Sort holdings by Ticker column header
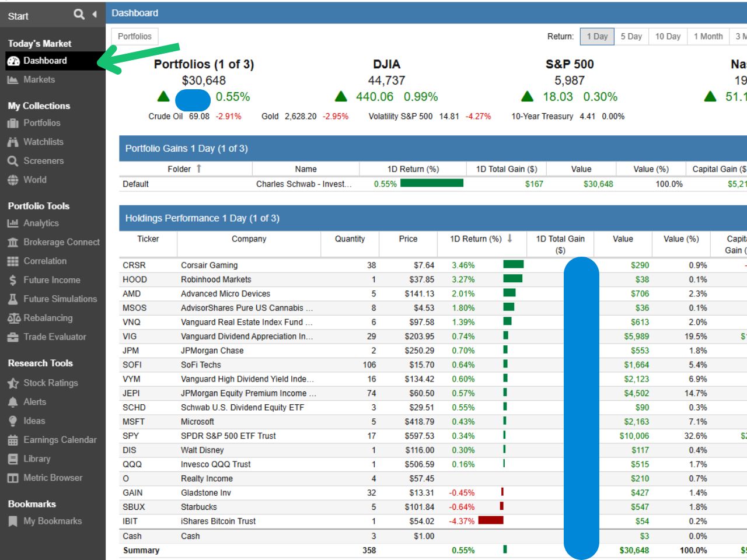Screen dimensions: 747x560 click(x=148, y=239)
